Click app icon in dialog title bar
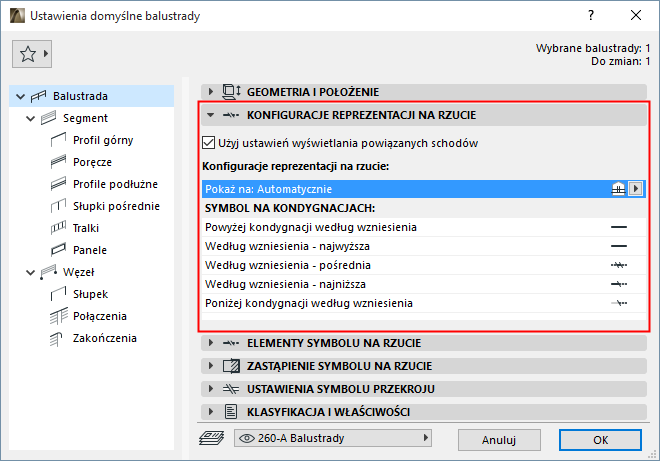 pyautogui.click(x=17, y=16)
